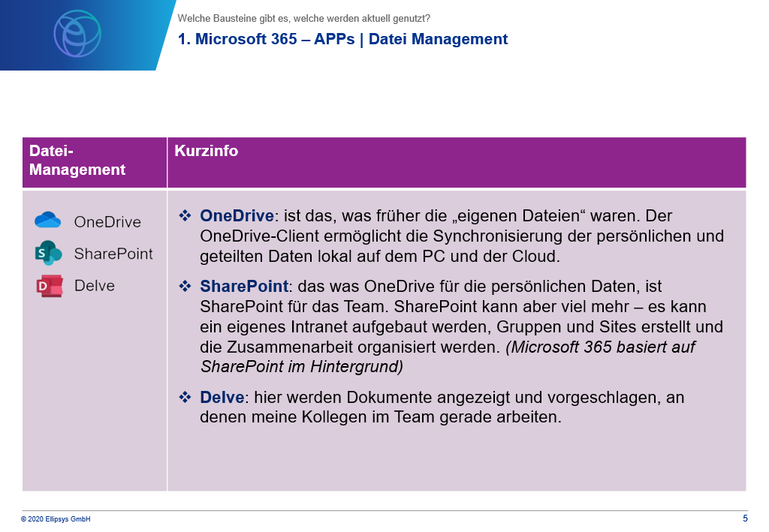Select the SharePoint label beside its icon
The height and width of the screenshot is (532, 769).
[x=113, y=254]
